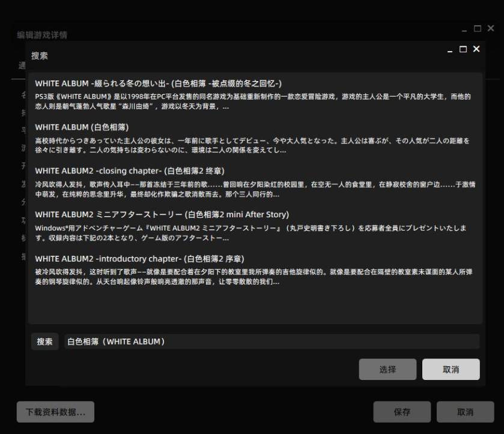Open 下载资料数据 download metadata menu
This screenshot has width=504, height=434.
pyautogui.click(x=55, y=412)
